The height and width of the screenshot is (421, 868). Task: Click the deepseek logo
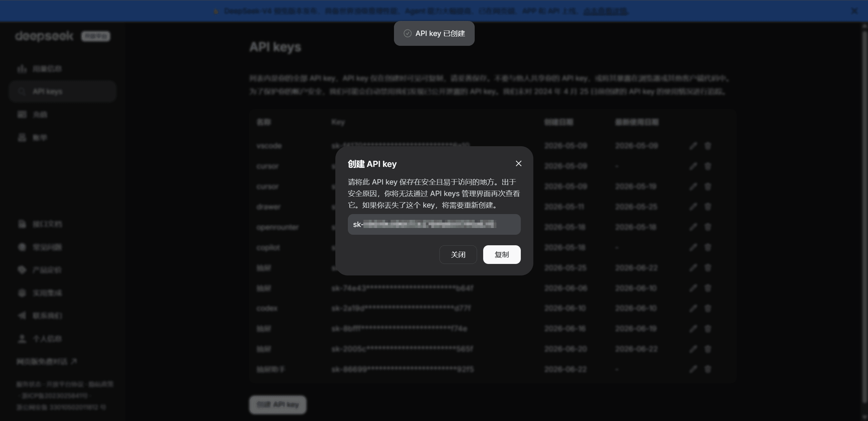click(44, 36)
